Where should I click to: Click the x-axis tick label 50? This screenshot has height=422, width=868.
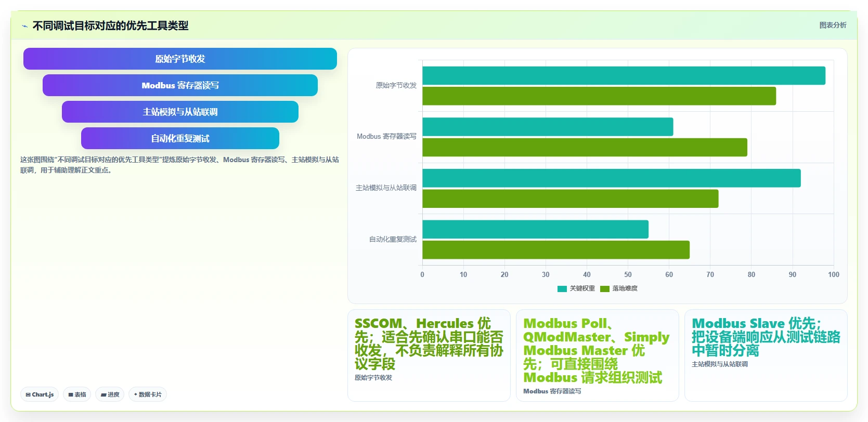coord(628,274)
